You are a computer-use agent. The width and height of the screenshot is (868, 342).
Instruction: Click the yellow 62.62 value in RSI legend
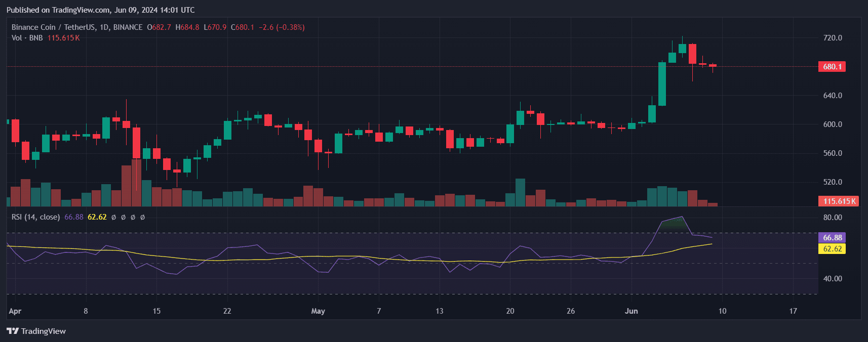tap(97, 217)
